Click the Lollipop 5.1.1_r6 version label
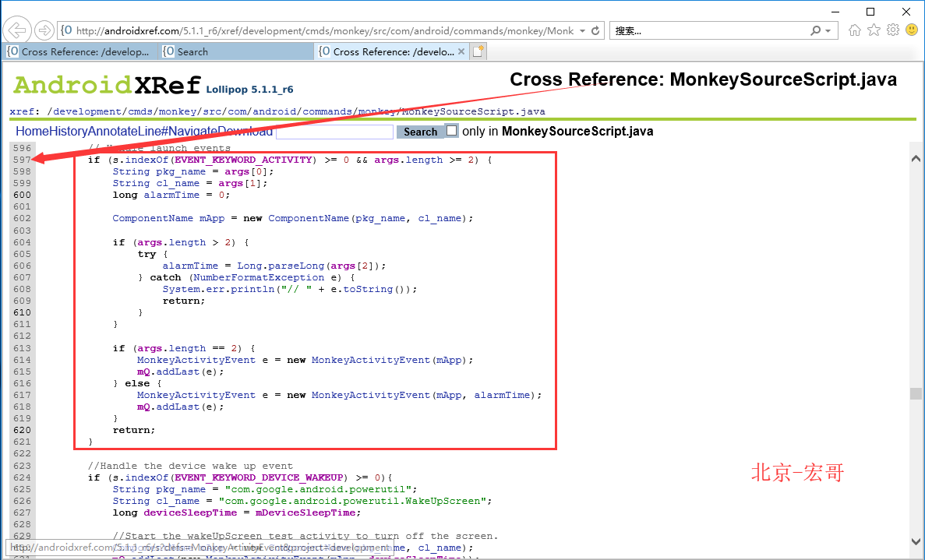 pyautogui.click(x=249, y=90)
